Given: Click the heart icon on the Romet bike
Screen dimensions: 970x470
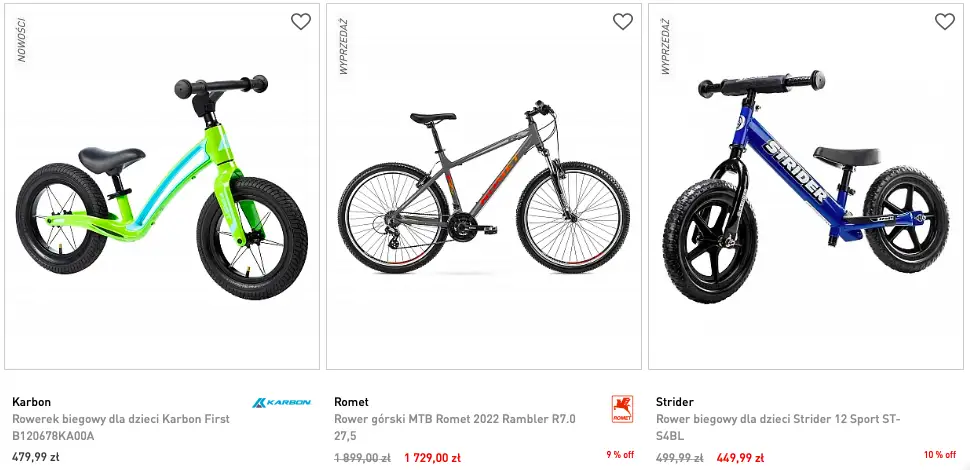Looking at the screenshot, I should click(623, 21).
